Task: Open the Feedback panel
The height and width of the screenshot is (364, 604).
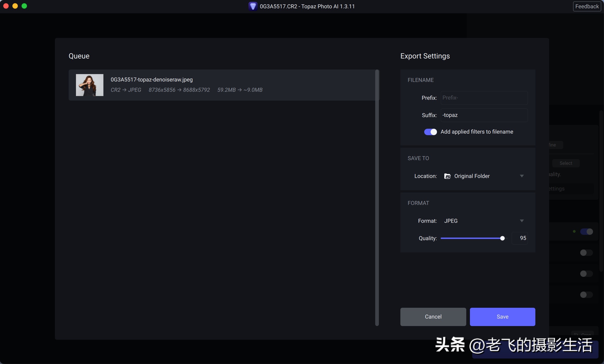Action: [587, 6]
